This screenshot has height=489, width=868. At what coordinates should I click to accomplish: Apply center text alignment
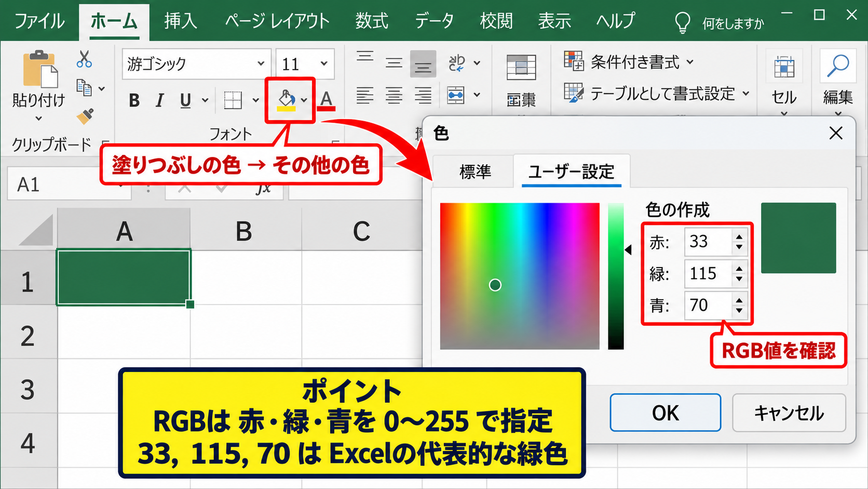point(394,96)
